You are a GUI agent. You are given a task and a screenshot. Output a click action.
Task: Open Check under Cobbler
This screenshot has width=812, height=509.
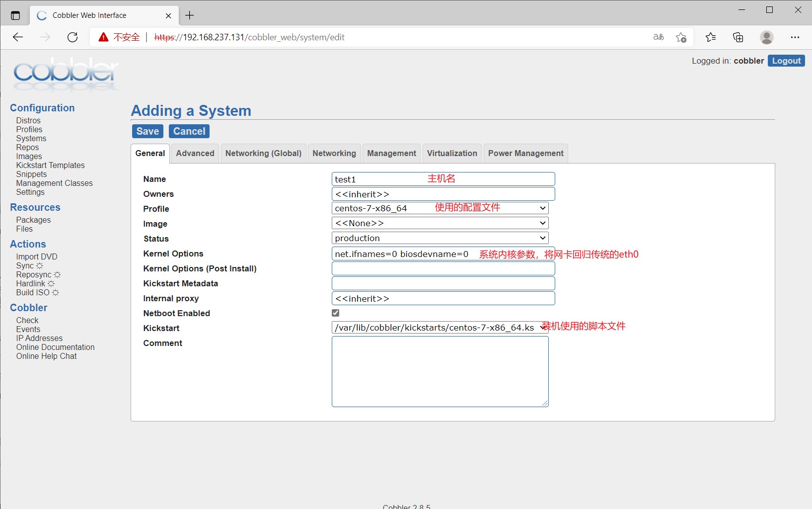tap(27, 321)
